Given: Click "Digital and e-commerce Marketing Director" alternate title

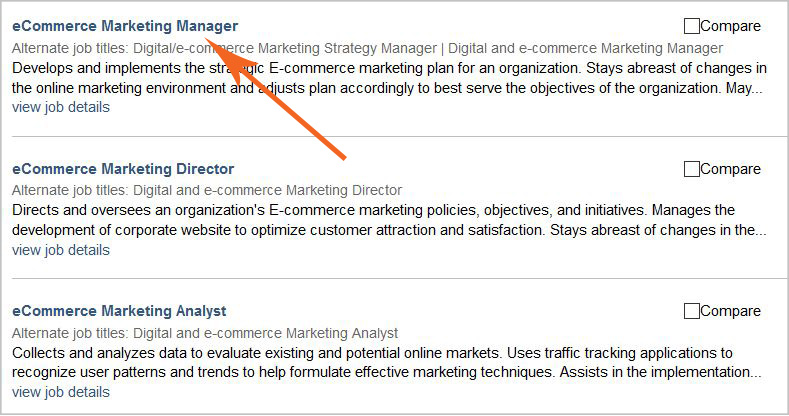Looking at the screenshot, I should [267, 190].
